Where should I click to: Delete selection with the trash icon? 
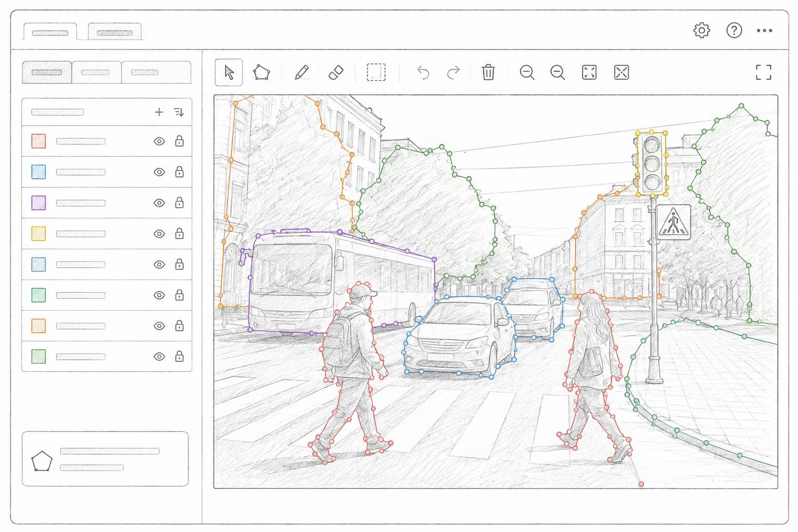(488, 72)
